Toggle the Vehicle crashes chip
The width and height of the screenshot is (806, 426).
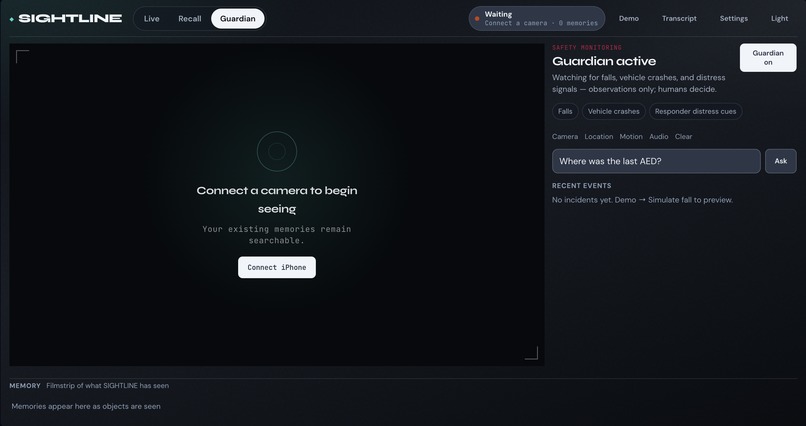[613, 111]
